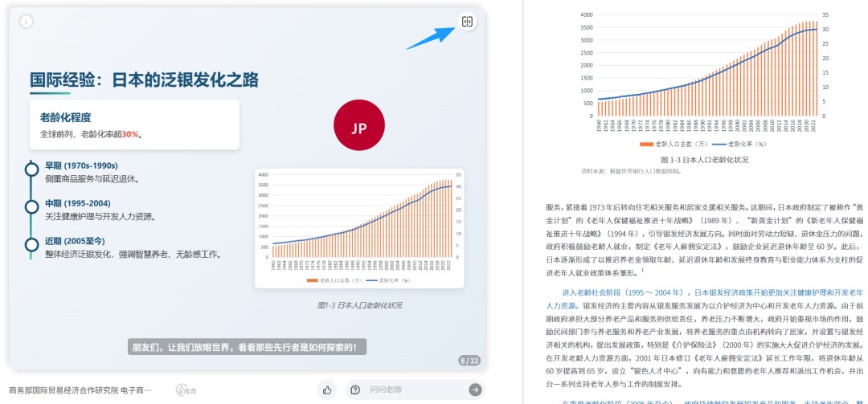Click document caption 图 1-3 日本人口老龄化状况

(705, 160)
